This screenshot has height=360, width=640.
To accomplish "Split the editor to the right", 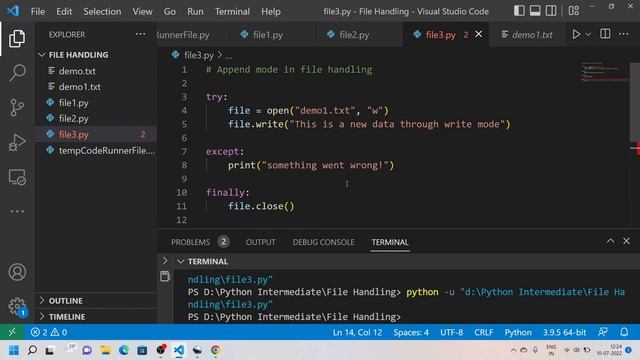I will point(605,34).
